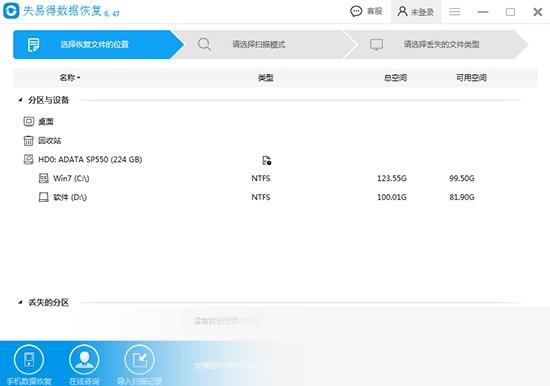
Task: Collapse the 分区与设备 section
Action: point(20,100)
